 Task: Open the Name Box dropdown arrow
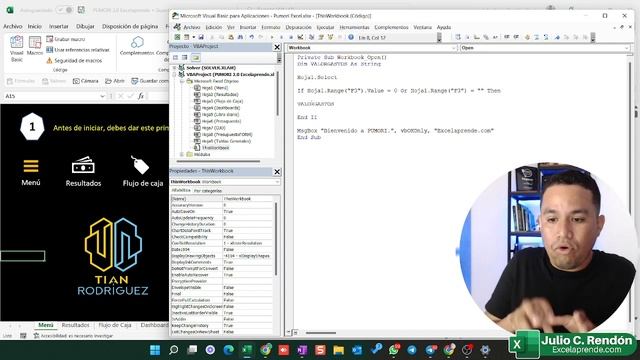[x=102, y=96]
